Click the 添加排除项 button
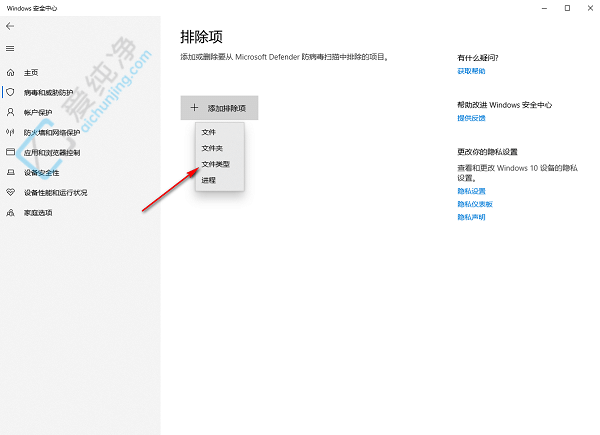The height and width of the screenshot is (435, 600). [219, 108]
